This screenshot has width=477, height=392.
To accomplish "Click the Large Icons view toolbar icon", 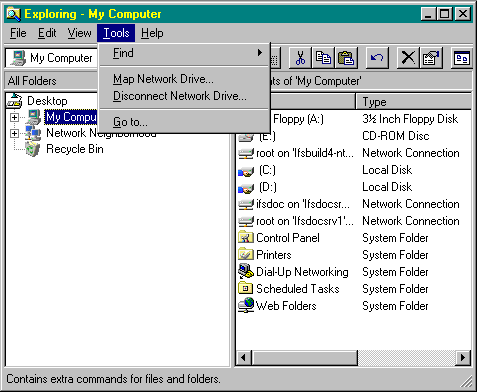I will [462, 58].
